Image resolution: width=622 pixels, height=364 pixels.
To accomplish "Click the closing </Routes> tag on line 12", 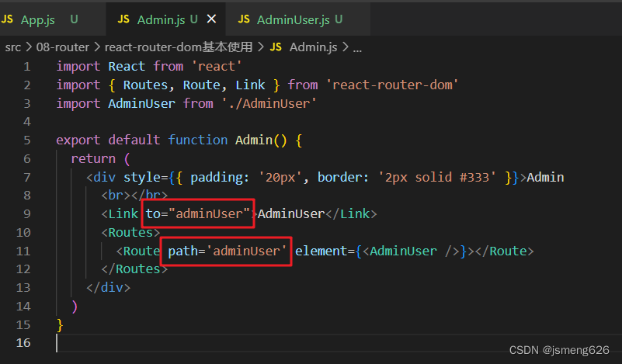I will pos(134,269).
